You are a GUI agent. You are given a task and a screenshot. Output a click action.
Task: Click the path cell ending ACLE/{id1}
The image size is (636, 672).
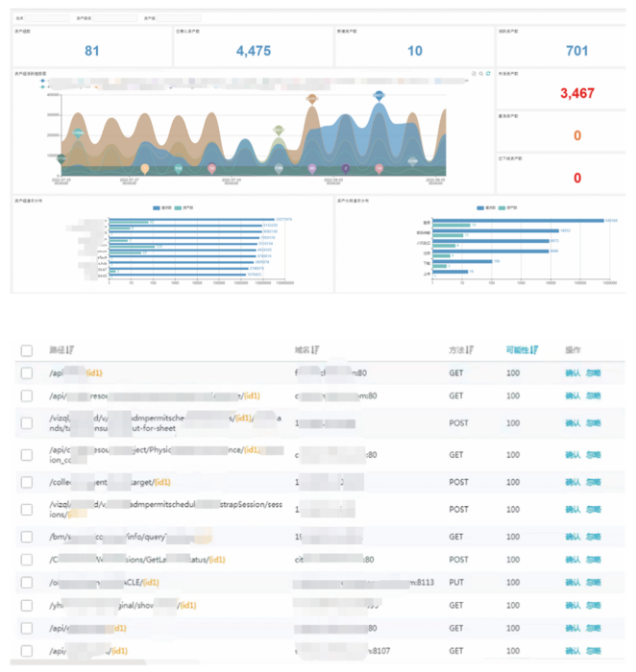click(104, 583)
